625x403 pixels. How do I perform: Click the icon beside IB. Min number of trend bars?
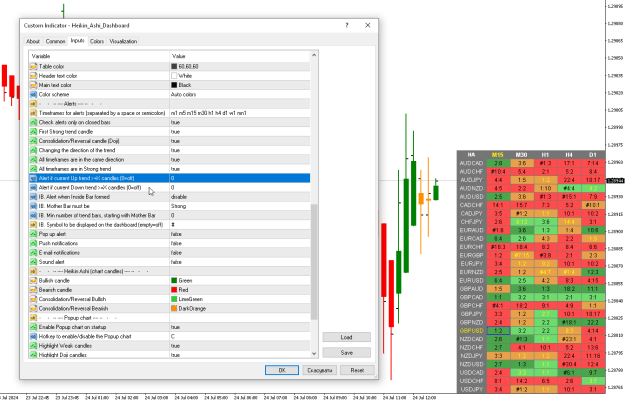point(33,215)
